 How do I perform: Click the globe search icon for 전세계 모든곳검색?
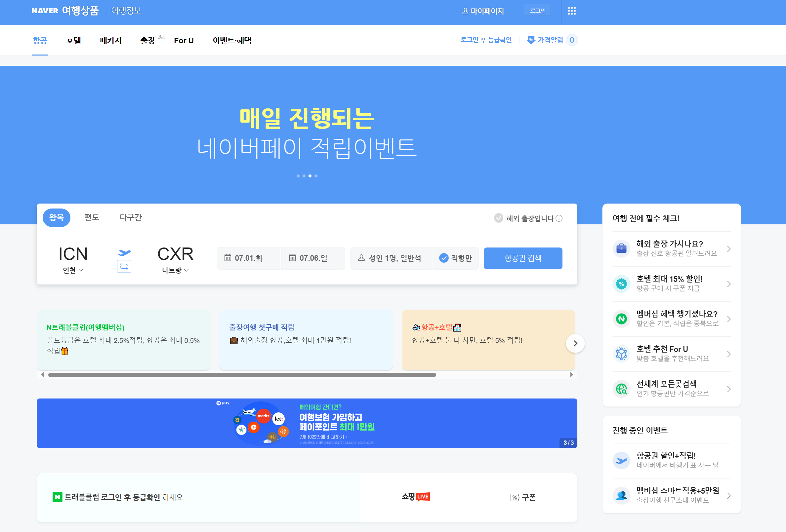click(621, 389)
